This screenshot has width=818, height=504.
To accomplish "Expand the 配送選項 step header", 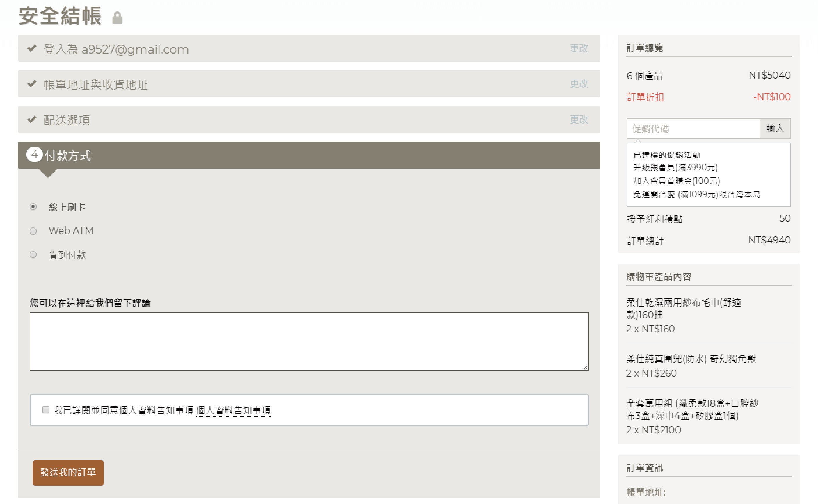I will point(67,120).
